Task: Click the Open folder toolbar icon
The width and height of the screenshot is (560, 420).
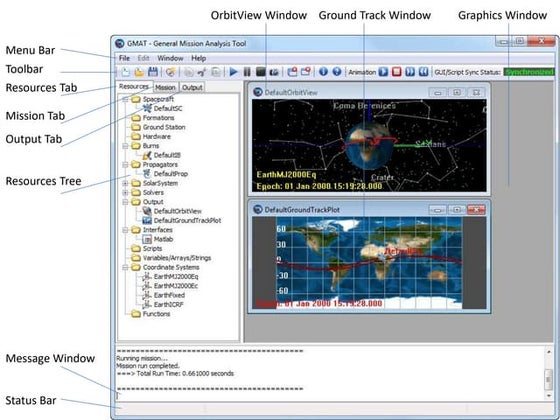Action: pyautogui.click(x=139, y=72)
